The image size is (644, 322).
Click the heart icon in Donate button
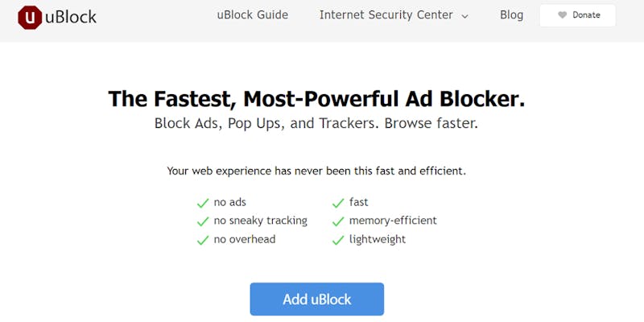562,15
